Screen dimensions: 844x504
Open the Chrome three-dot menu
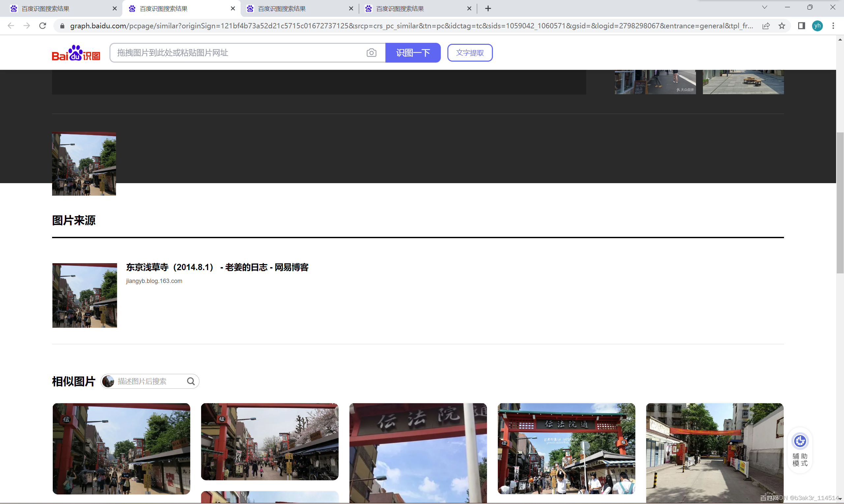pos(833,26)
